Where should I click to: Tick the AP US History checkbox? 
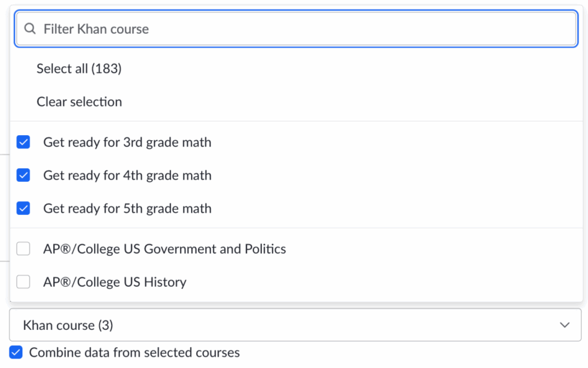coord(24,282)
